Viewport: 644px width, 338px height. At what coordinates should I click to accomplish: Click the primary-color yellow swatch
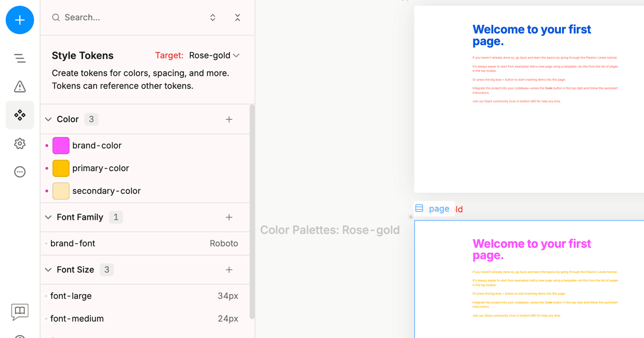tap(61, 168)
